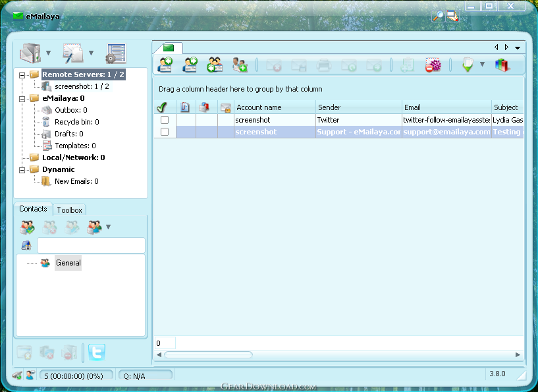Click the add sender to contacts icon
The height and width of the screenshot is (392, 538).
[240, 65]
